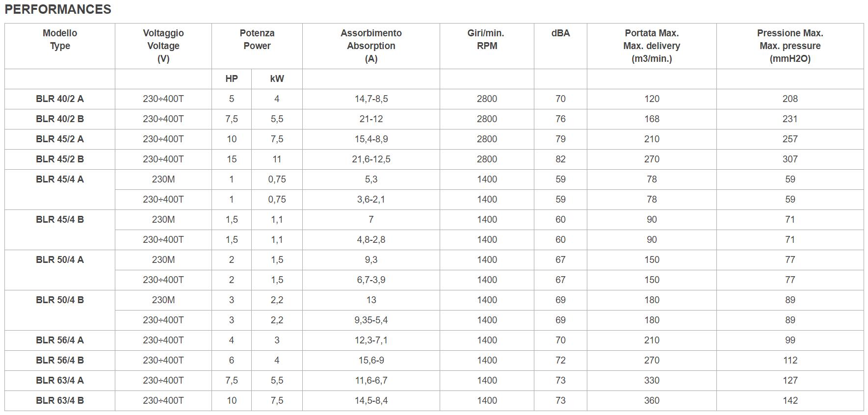Click the PERFORMANCES heading
868x415 pixels.
[x=58, y=9]
